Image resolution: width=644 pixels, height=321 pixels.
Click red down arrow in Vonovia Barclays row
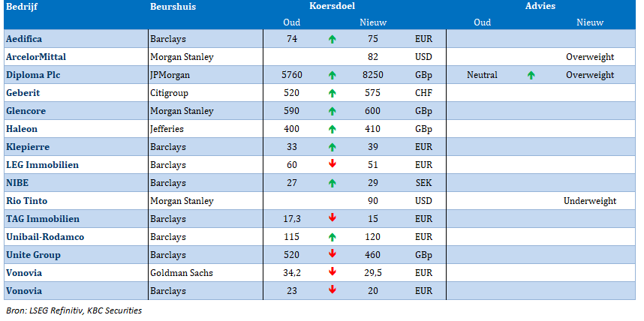(x=333, y=289)
